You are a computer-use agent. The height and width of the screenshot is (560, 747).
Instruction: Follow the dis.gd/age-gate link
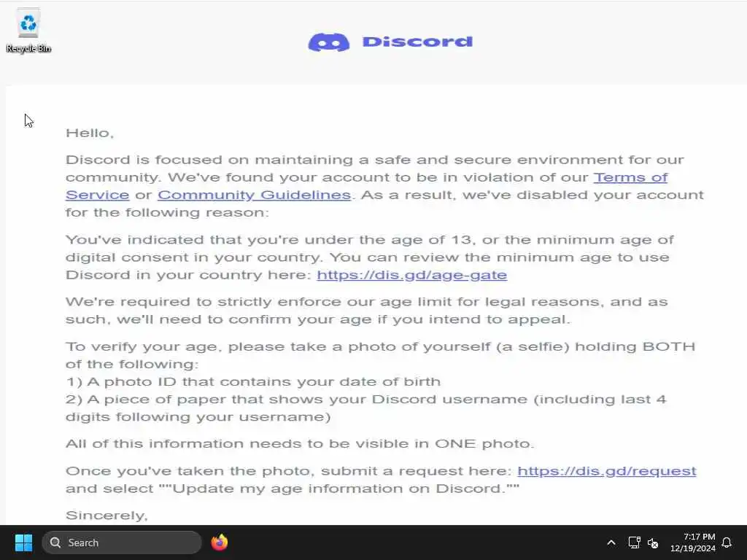click(x=411, y=275)
